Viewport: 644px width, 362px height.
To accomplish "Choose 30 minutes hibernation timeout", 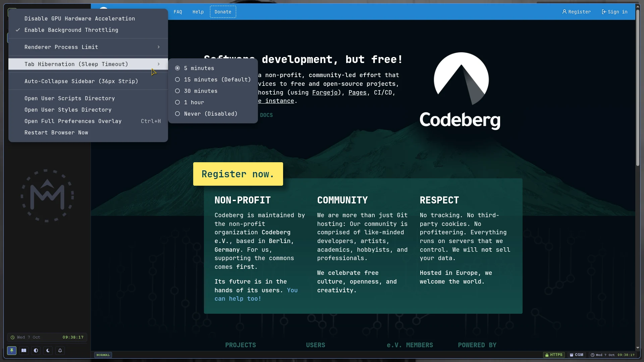I will [x=213, y=91].
